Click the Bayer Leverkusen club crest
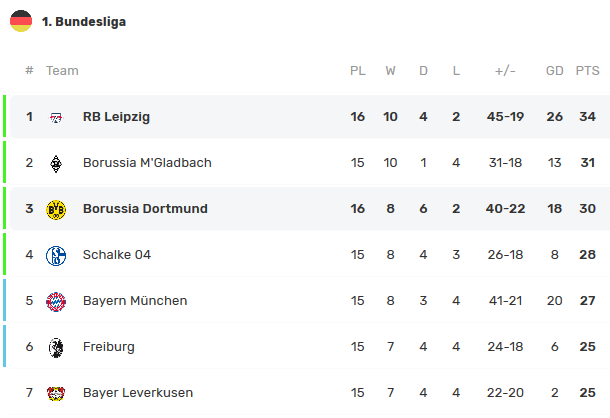This screenshot has width=610, height=418. click(56, 393)
